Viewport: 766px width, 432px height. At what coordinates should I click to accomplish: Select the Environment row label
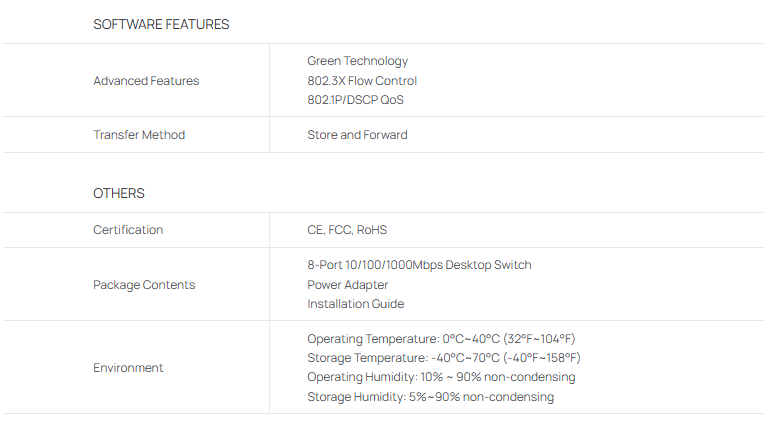128,368
